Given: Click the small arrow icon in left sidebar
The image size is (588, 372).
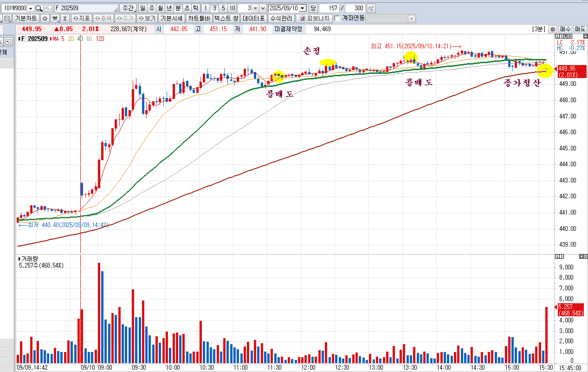Looking at the screenshot, I should pyautogui.click(x=8, y=42).
